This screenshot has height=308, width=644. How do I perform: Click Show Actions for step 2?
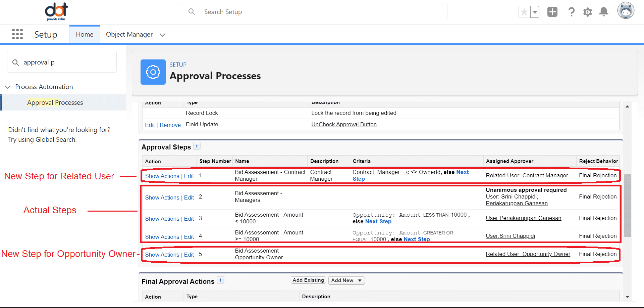[x=162, y=197]
